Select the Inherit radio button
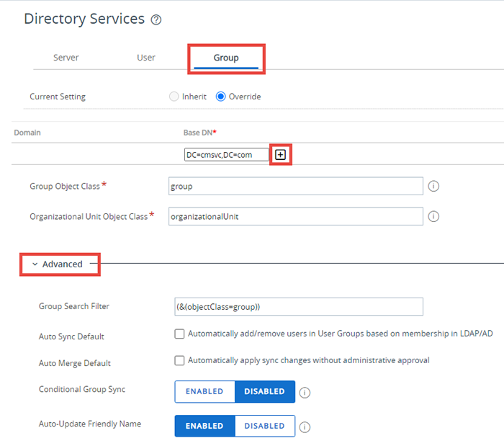Viewport: 504px width, 446px height. click(x=174, y=97)
